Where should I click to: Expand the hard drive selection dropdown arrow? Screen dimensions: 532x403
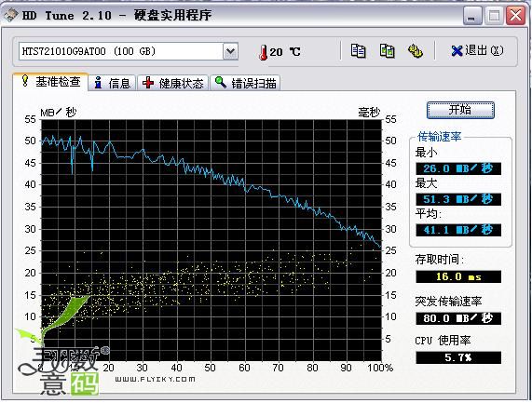[x=230, y=51]
